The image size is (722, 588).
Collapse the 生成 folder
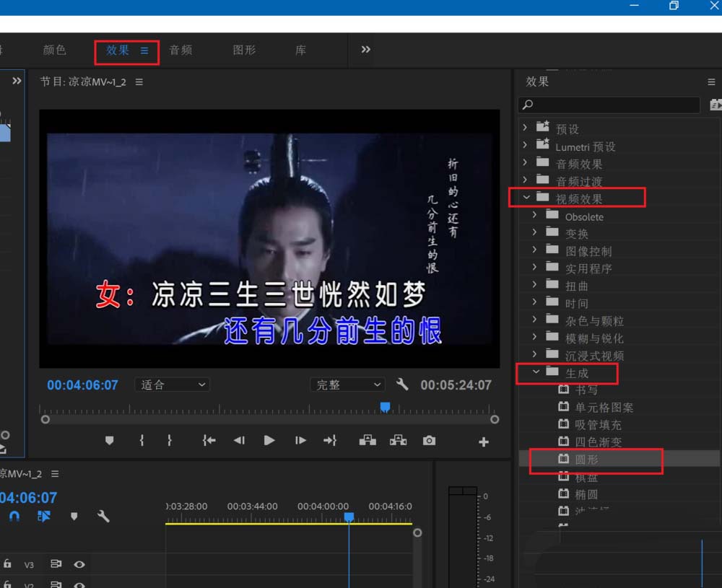click(x=536, y=372)
